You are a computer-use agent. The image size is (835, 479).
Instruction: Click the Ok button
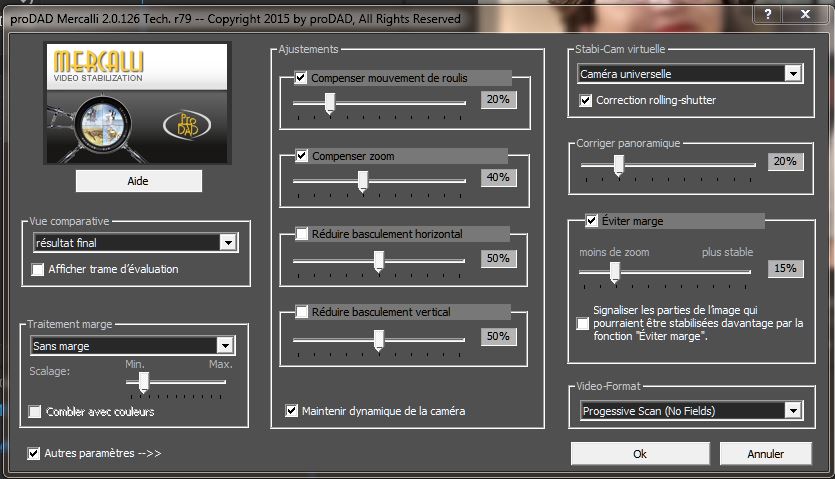click(640, 453)
